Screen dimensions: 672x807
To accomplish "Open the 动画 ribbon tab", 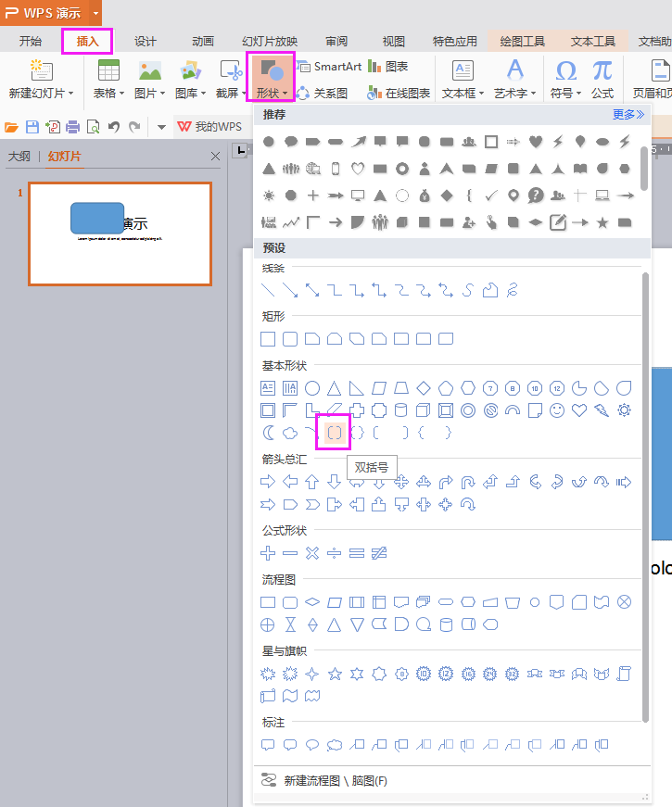I will click(x=203, y=41).
